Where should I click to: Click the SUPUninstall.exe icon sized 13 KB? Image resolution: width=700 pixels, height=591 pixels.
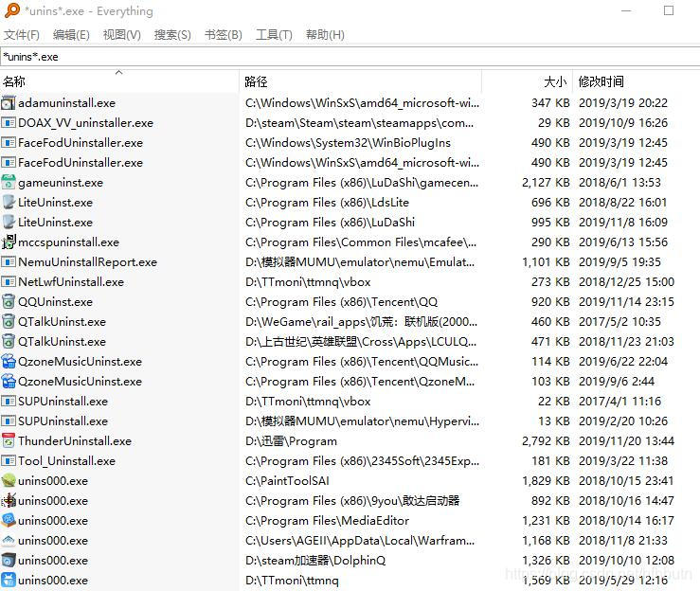click(8, 421)
